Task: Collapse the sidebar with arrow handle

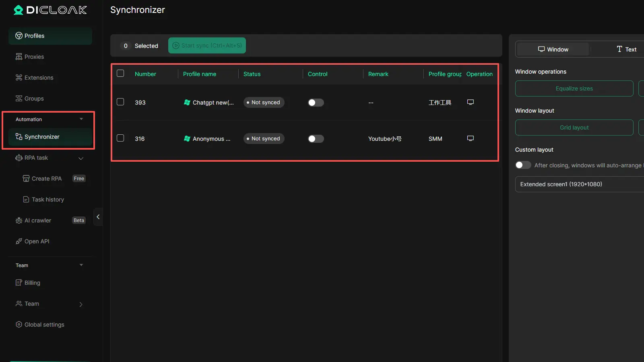Action: click(98, 217)
